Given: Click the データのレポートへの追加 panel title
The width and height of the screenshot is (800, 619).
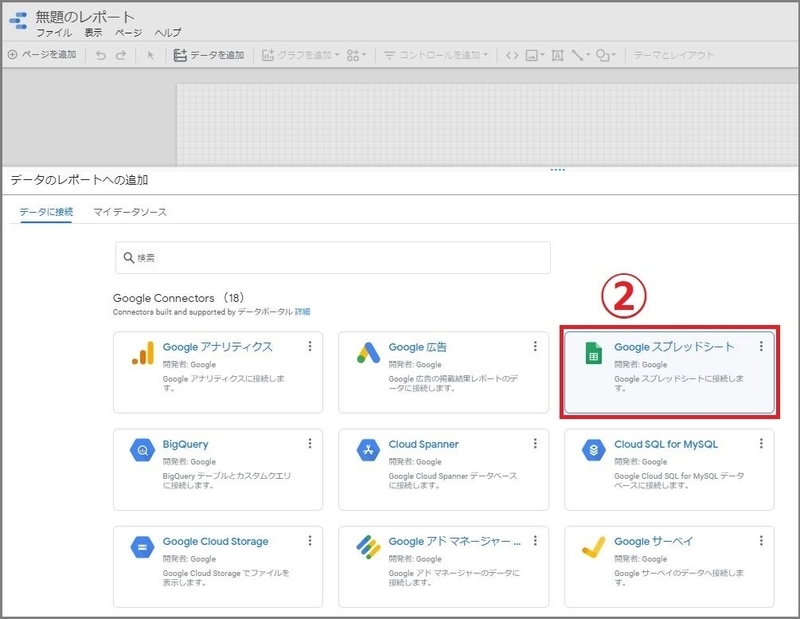Looking at the screenshot, I should point(79,180).
